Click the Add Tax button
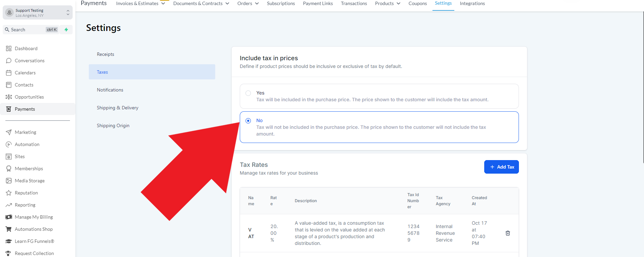The width and height of the screenshot is (644, 257). tap(501, 167)
